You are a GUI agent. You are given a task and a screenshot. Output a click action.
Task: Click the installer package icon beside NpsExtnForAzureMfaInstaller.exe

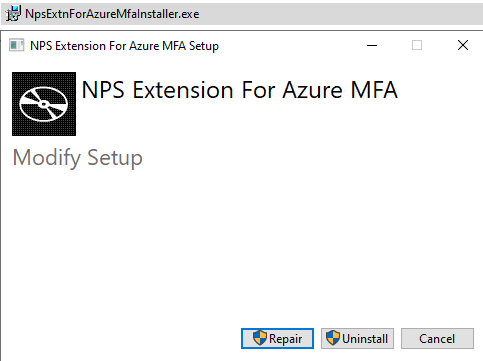pyautogui.click(x=14, y=14)
